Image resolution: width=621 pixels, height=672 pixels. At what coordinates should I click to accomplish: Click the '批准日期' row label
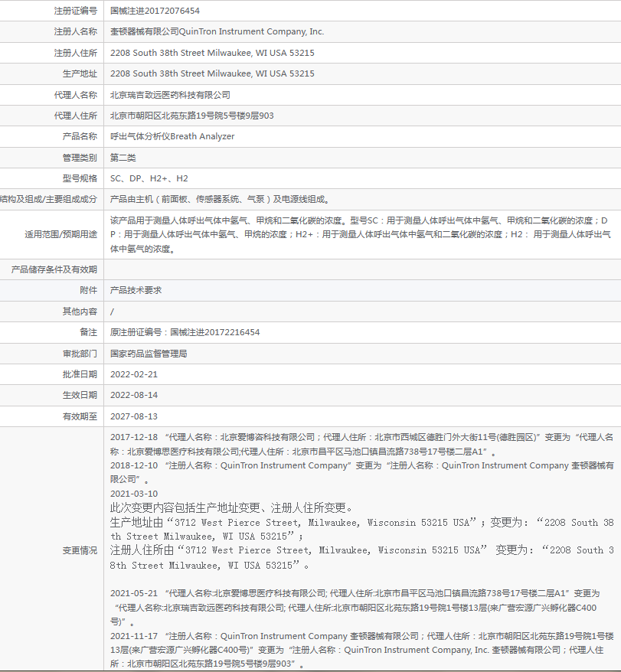point(80,374)
